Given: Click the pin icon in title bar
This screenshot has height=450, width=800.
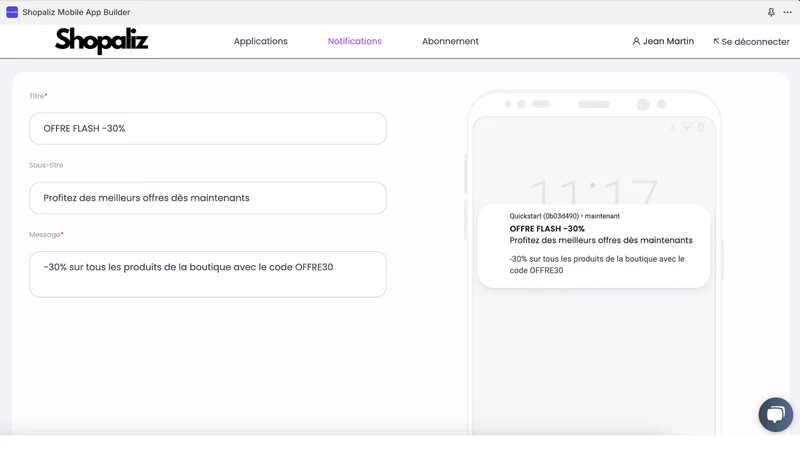Looking at the screenshot, I should (x=771, y=12).
